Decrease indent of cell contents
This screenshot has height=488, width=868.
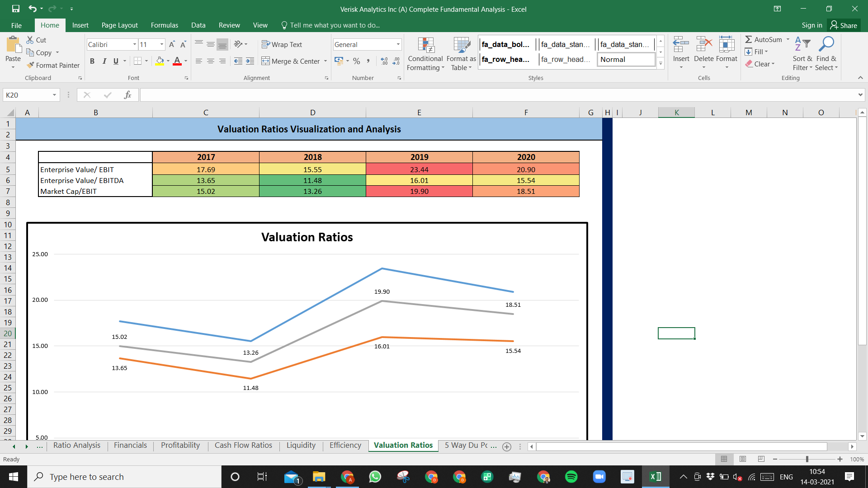click(x=238, y=61)
